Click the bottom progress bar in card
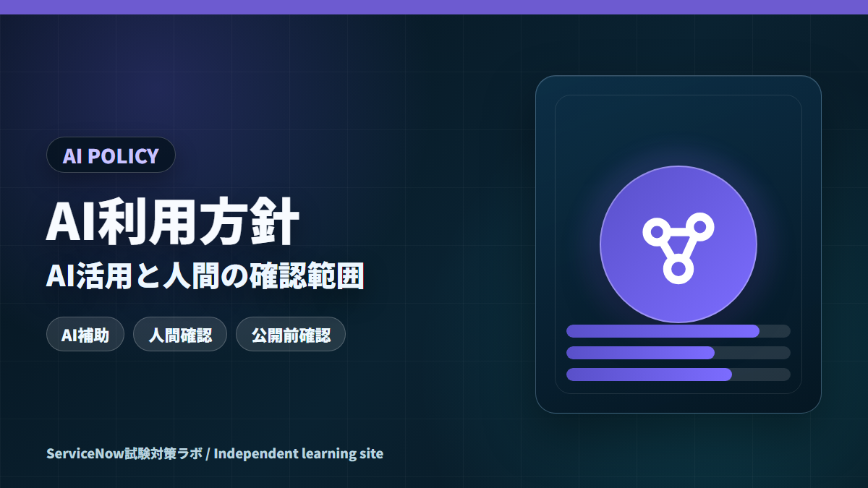The width and height of the screenshot is (868, 488). [x=678, y=374]
